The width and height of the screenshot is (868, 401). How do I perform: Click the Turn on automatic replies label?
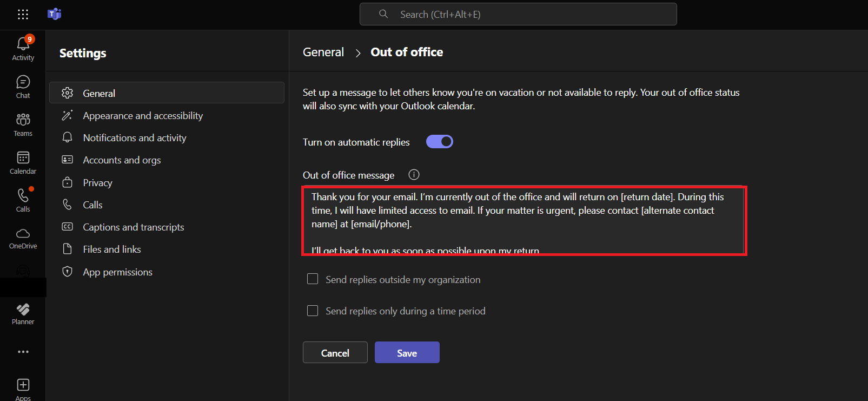(x=356, y=142)
